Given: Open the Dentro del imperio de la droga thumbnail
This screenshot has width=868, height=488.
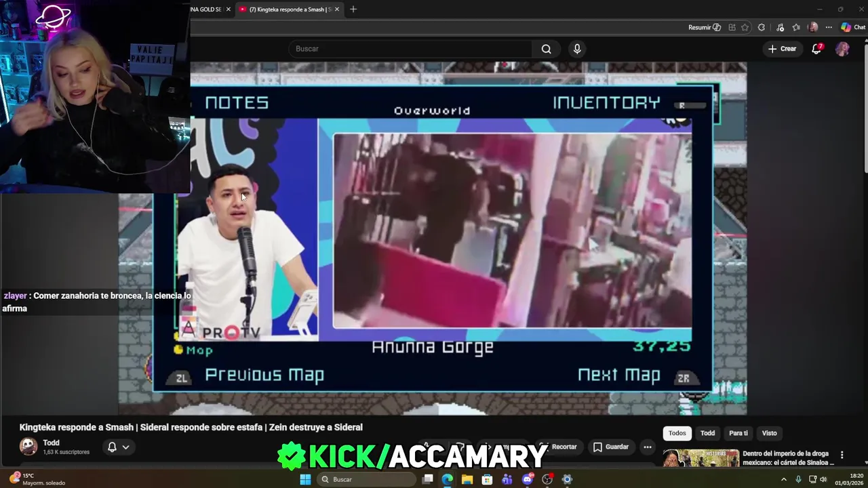Looking at the screenshot, I should pyautogui.click(x=701, y=458).
